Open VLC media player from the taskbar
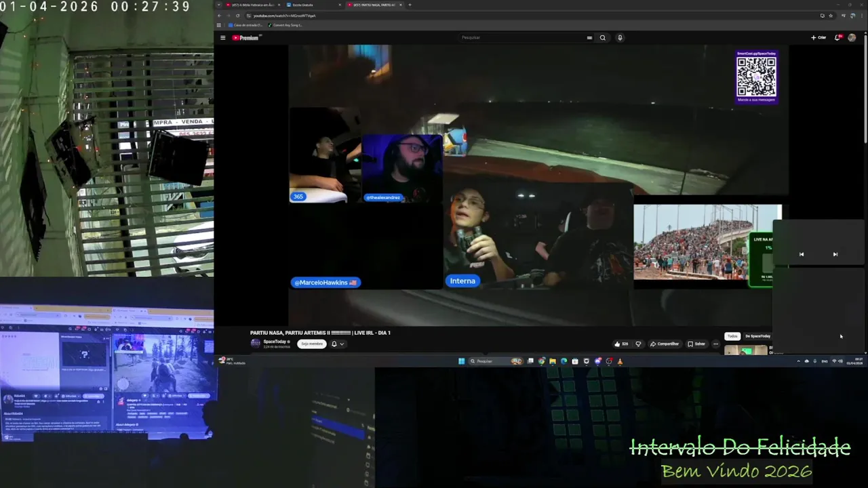Viewport: 868px width, 488px height. [620, 361]
